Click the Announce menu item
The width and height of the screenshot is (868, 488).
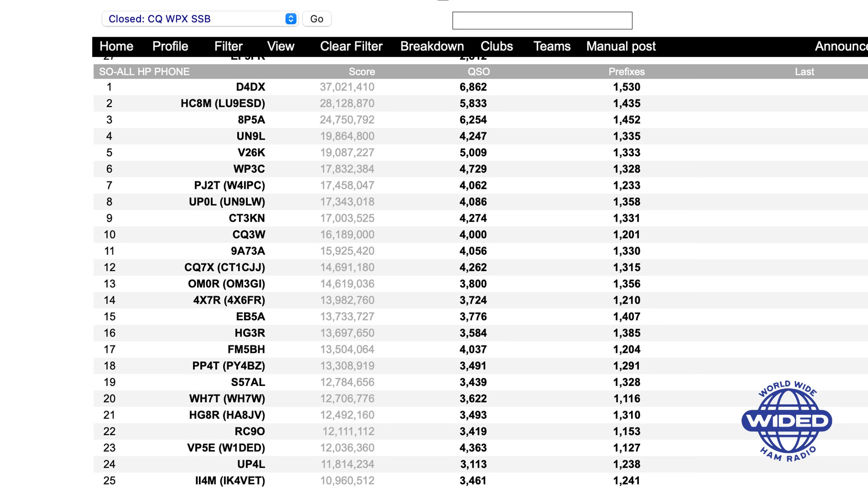coord(841,46)
